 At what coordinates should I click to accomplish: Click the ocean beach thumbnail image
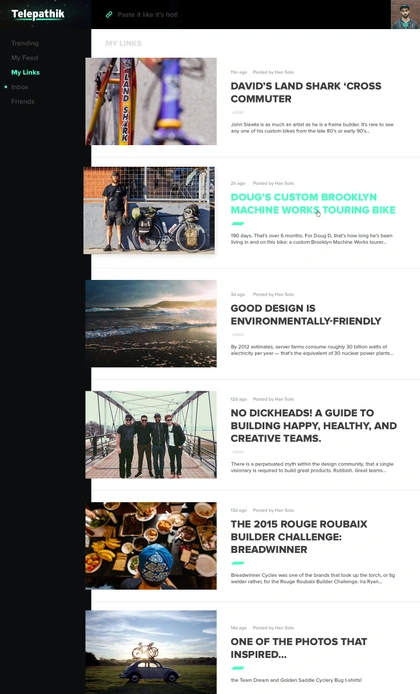151,324
